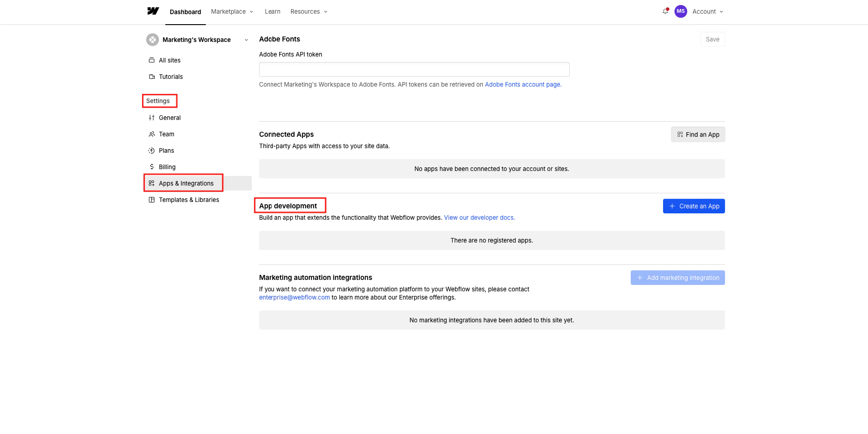868x434 pixels.
Task: Click the Connected Apps heading
Action: pyautogui.click(x=286, y=134)
